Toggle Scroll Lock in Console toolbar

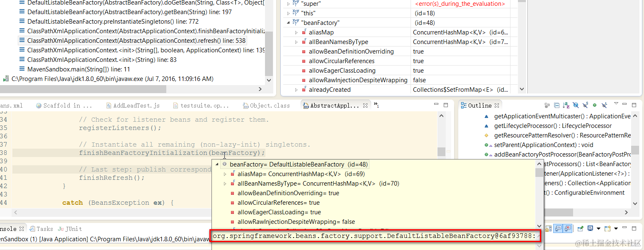[548, 228]
